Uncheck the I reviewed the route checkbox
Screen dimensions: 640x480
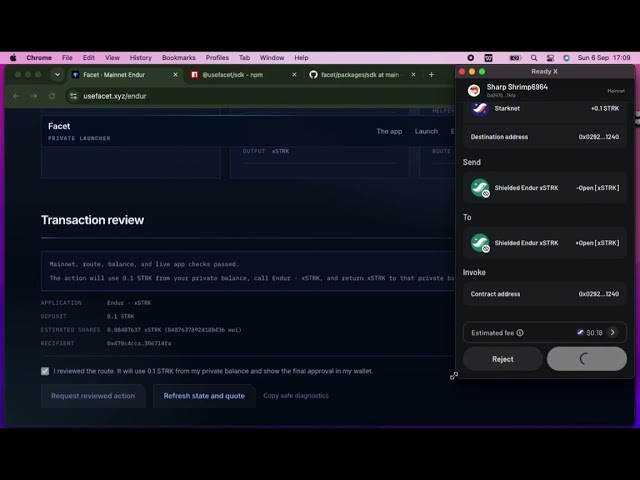45,371
